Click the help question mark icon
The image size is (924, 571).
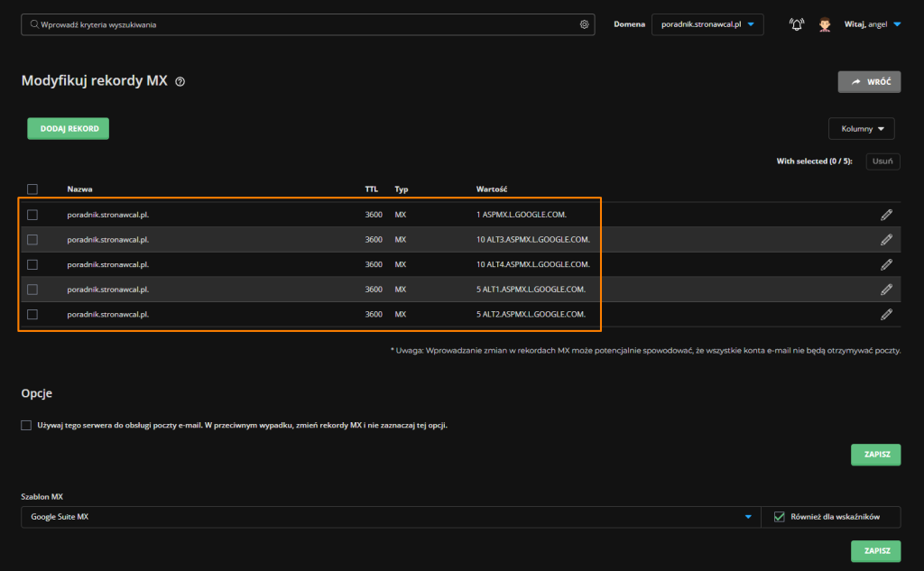tap(180, 81)
